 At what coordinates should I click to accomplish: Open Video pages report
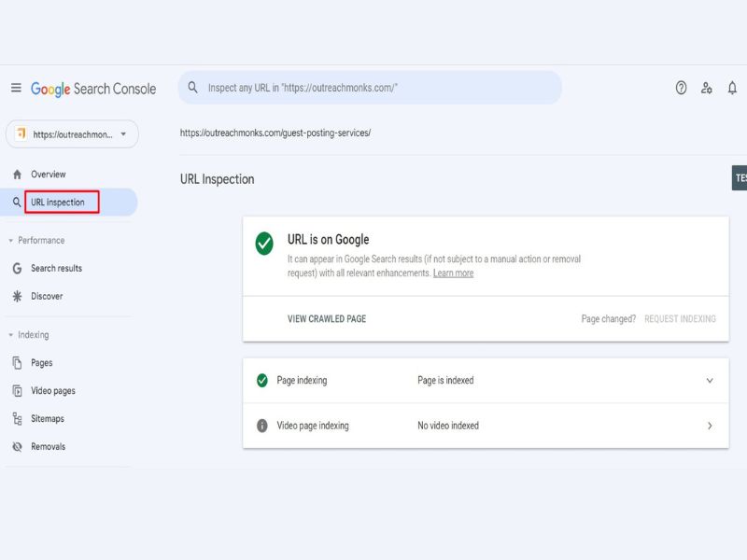(x=53, y=391)
